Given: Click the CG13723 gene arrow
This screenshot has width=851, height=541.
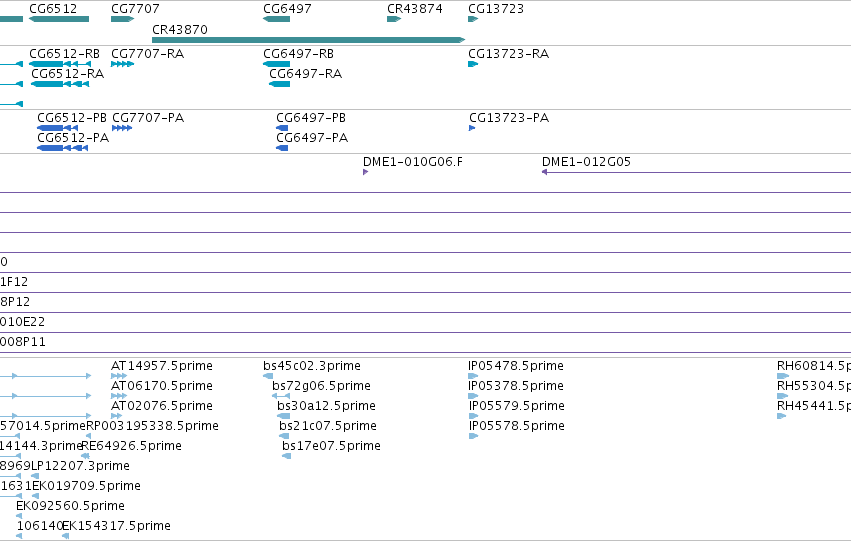Looking at the screenshot, I should click(x=473, y=19).
